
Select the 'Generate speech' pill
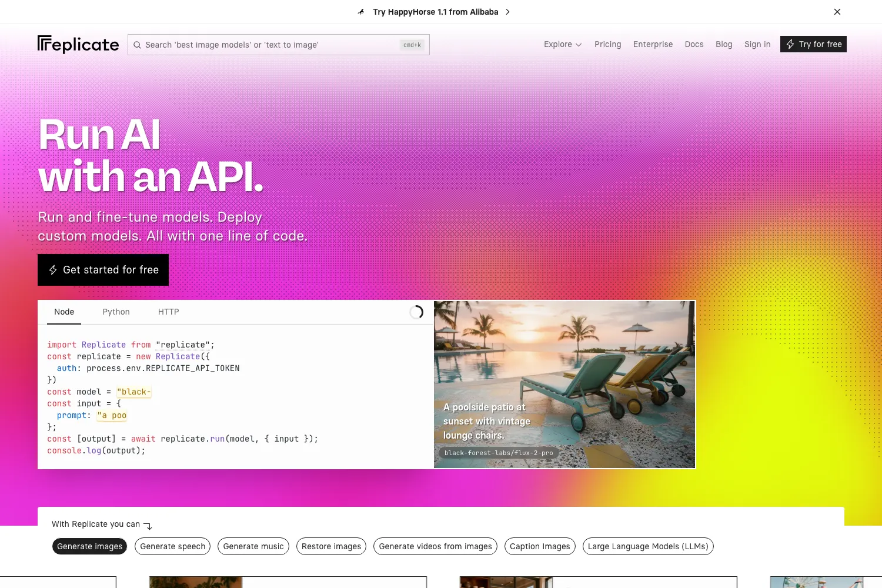173,546
